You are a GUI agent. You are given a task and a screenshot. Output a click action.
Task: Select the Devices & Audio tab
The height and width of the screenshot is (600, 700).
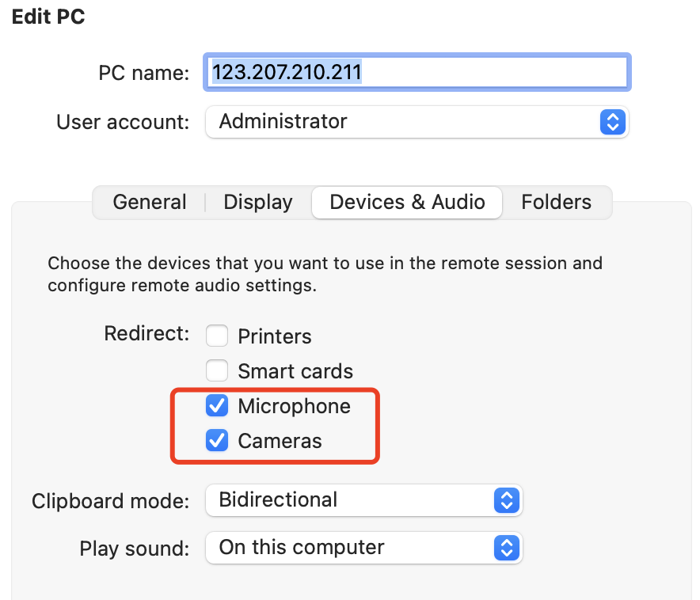coord(407,202)
